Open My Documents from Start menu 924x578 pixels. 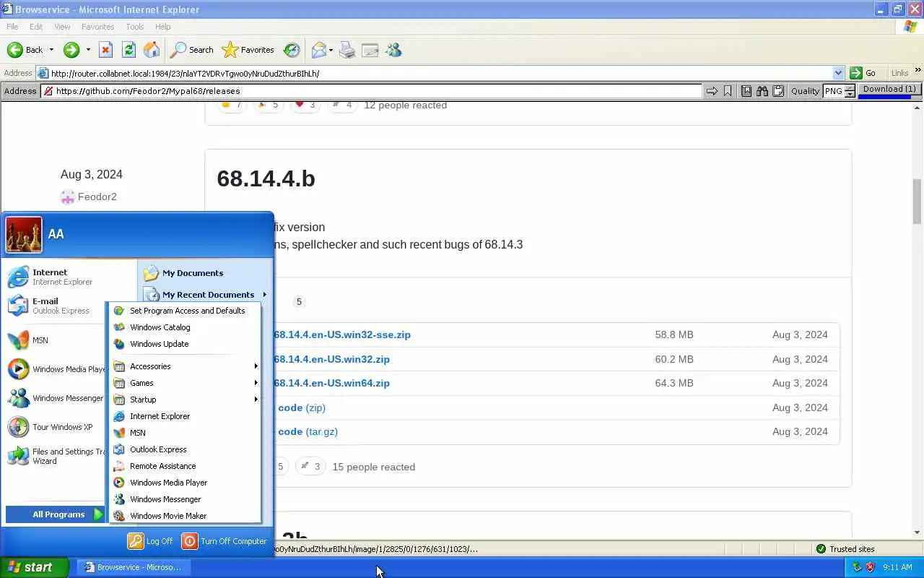(193, 273)
